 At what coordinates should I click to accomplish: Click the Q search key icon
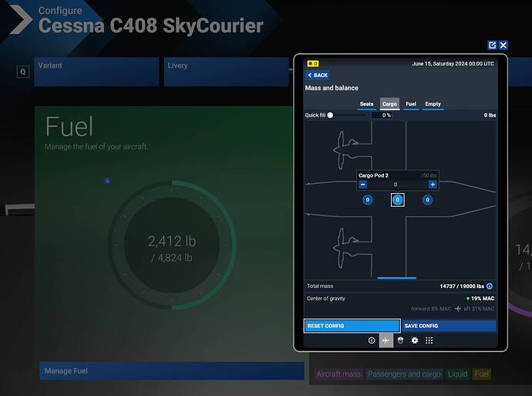pyautogui.click(x=22, y=72)
